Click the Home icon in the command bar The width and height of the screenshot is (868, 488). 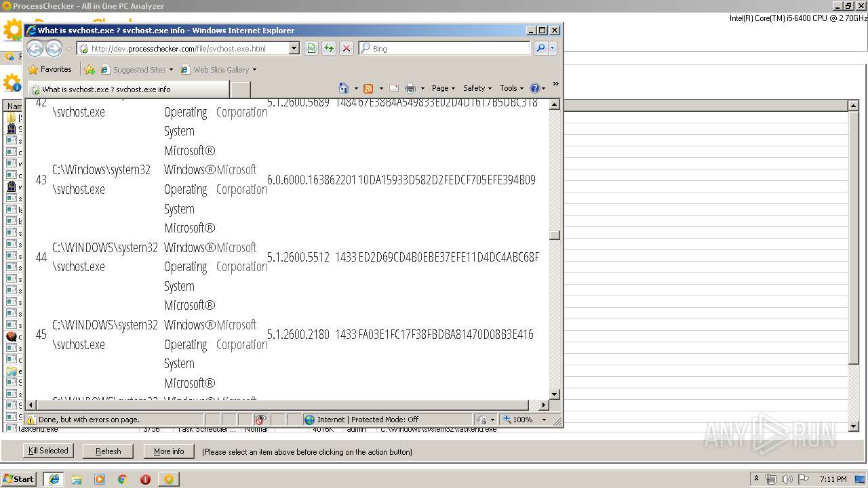coord(344,88)
